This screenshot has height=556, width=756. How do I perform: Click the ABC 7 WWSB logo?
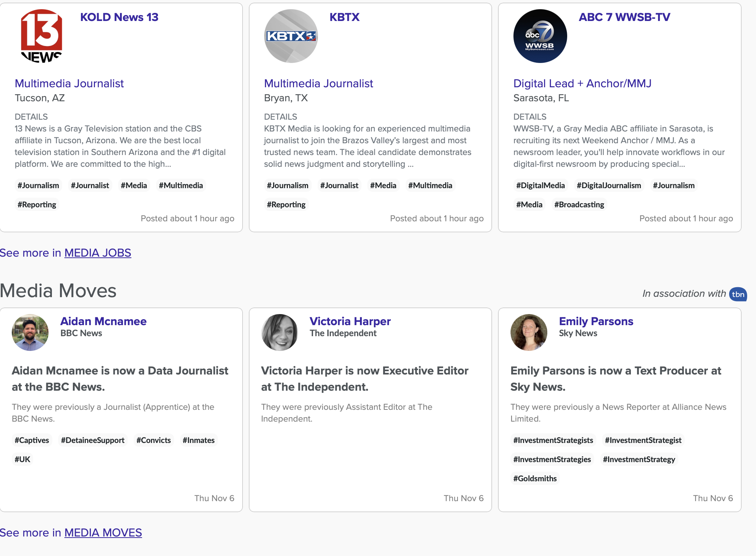(540, 36)
